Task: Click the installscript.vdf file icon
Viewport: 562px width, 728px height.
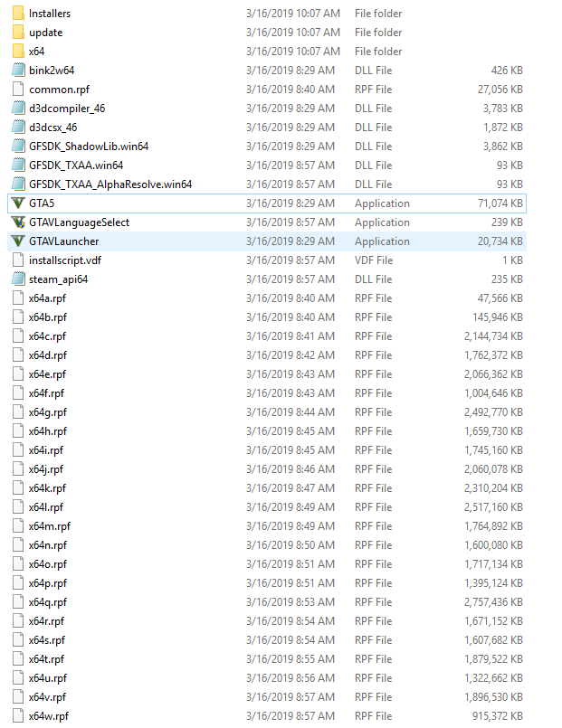Action: [x=18, y=260]
